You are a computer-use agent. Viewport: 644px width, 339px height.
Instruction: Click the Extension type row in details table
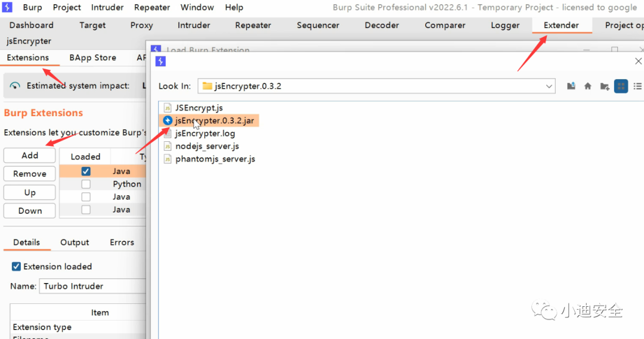(x=78, y=327)
